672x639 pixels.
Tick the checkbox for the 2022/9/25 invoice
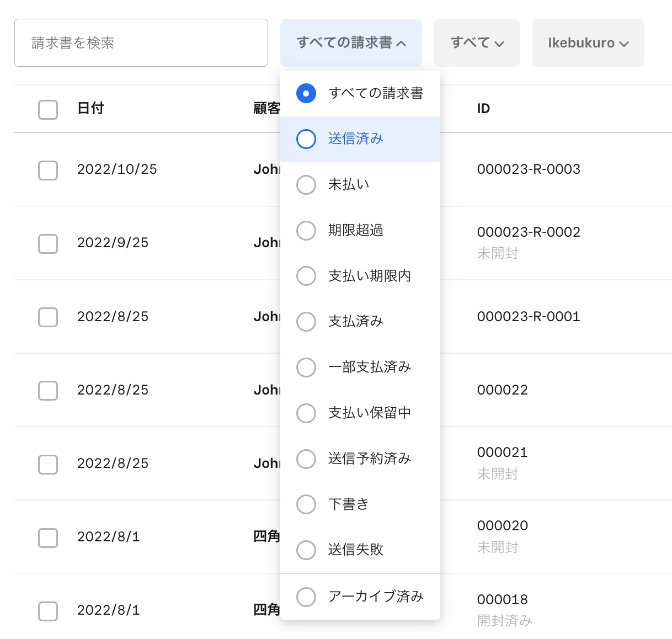pos(48,243)
